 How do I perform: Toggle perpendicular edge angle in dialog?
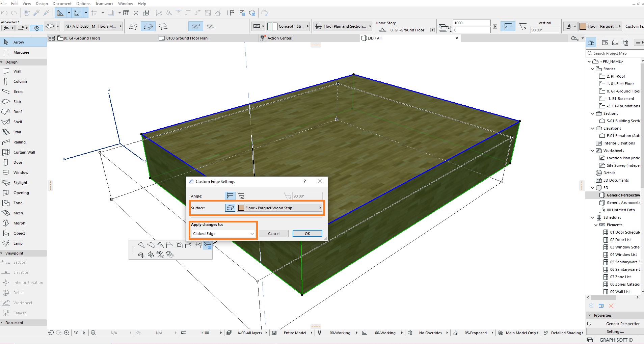(x=230, y=196)
